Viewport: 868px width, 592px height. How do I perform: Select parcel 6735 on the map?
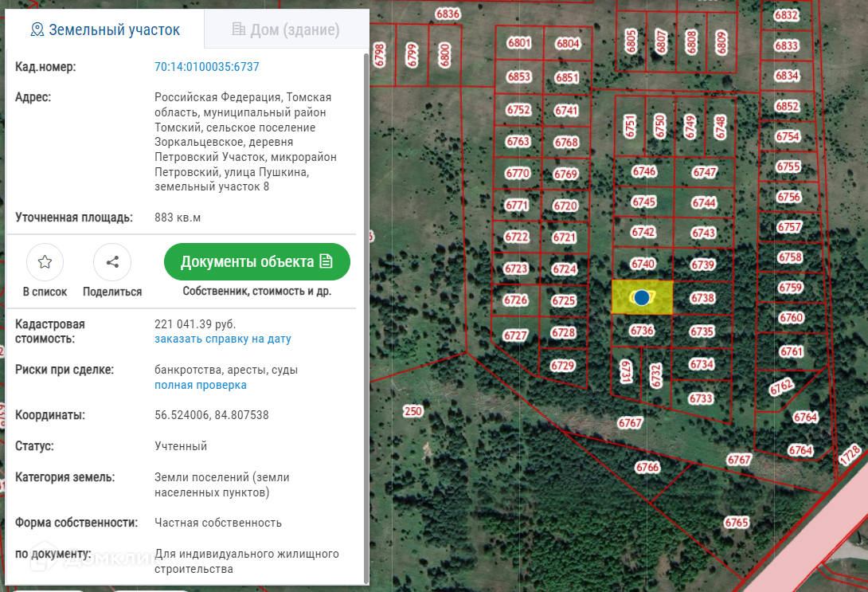click(x=702, y=331)
